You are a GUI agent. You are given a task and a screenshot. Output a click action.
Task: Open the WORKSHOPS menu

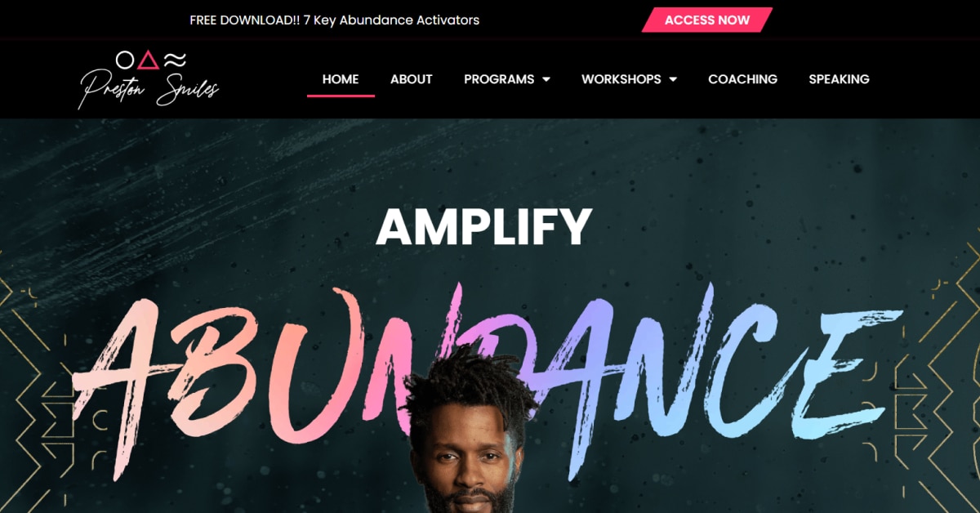[x=629, y=79]
